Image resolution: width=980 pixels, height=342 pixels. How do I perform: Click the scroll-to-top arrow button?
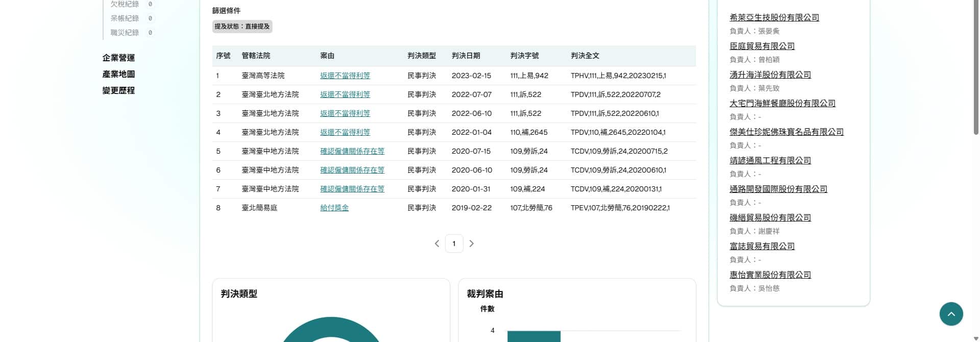951,314
